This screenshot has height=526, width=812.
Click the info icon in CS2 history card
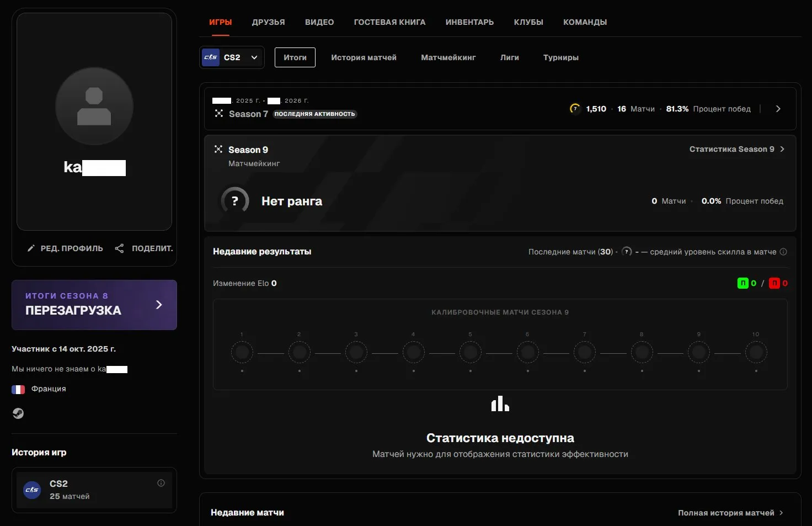coord(161,483)
